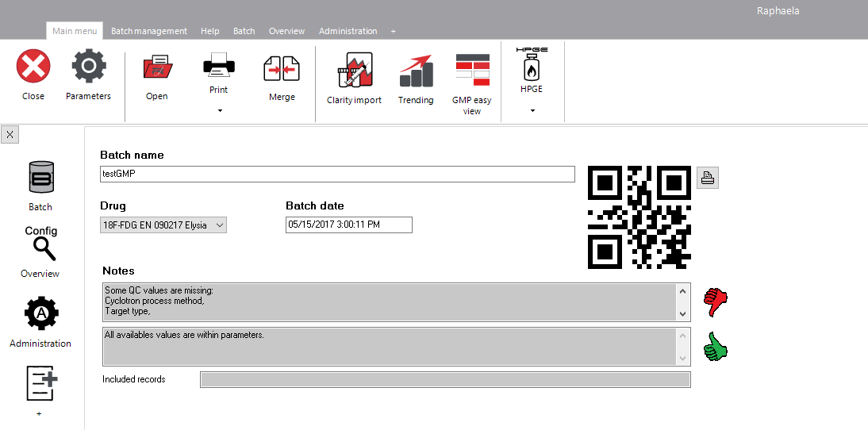Open the Batch management tab

coord(149,31)
